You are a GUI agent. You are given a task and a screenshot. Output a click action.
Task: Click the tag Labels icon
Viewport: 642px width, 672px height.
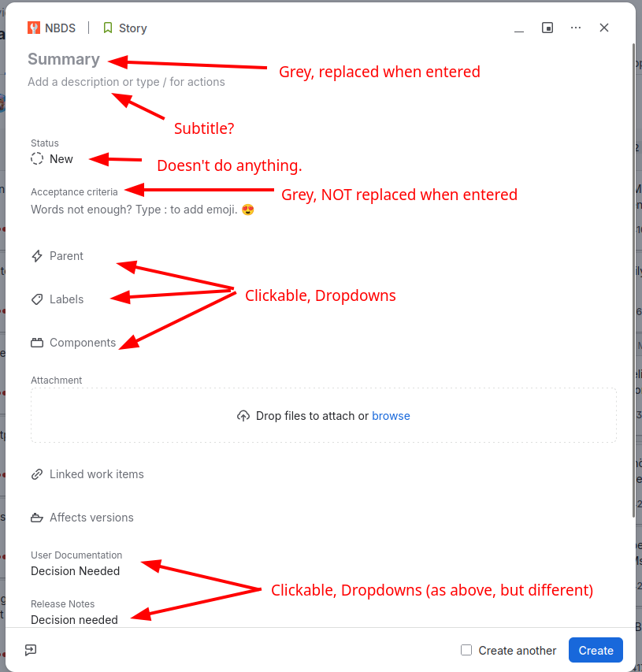(37, 299)
